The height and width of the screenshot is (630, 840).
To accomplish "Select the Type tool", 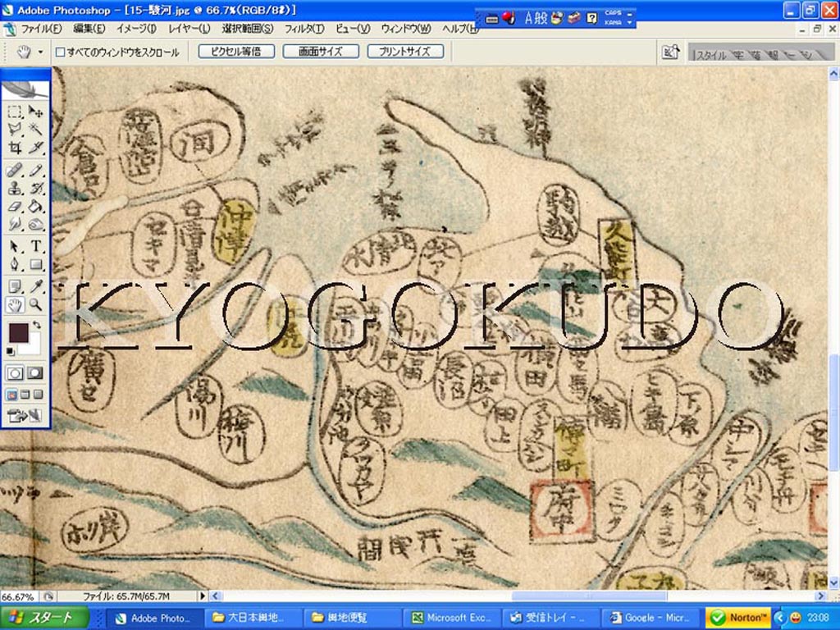I will pos(35,246).
